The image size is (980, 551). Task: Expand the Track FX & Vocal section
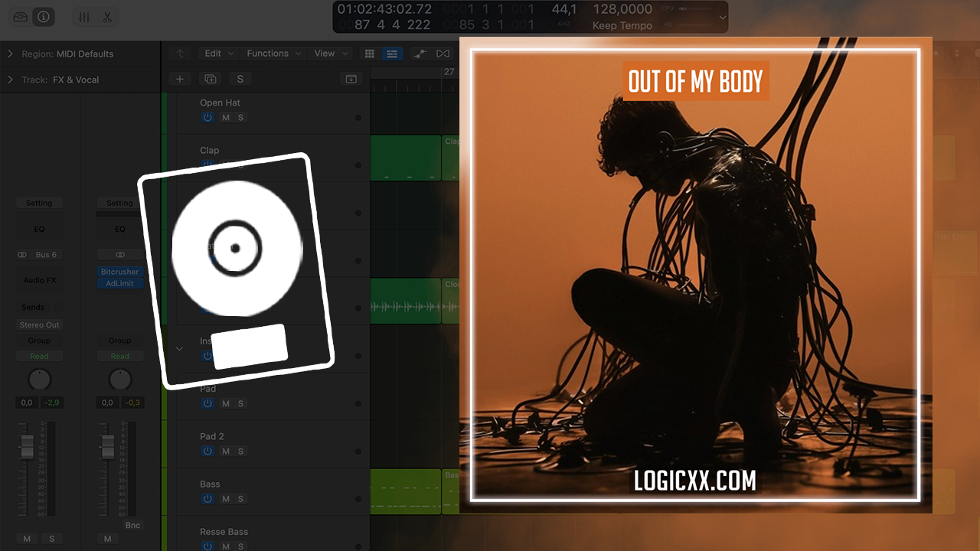[x=10, y=80]
